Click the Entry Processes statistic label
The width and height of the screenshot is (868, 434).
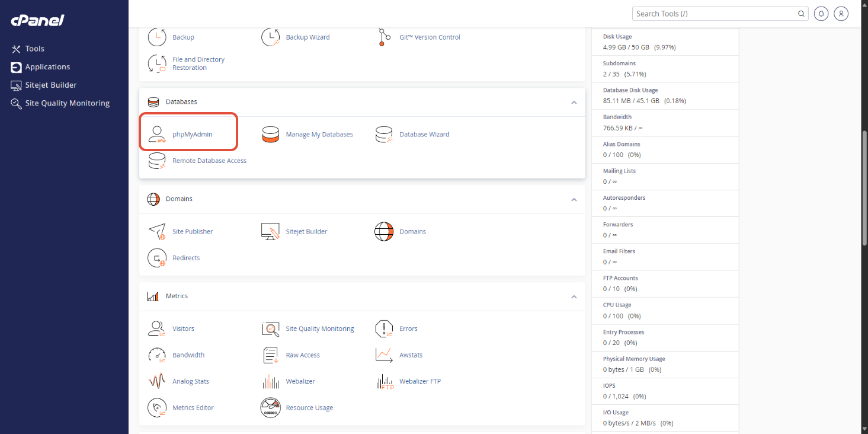(x=623, y=332)
